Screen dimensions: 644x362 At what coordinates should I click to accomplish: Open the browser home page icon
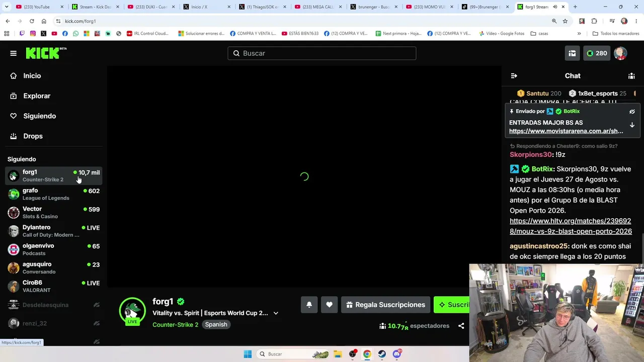tap(44, 21)
